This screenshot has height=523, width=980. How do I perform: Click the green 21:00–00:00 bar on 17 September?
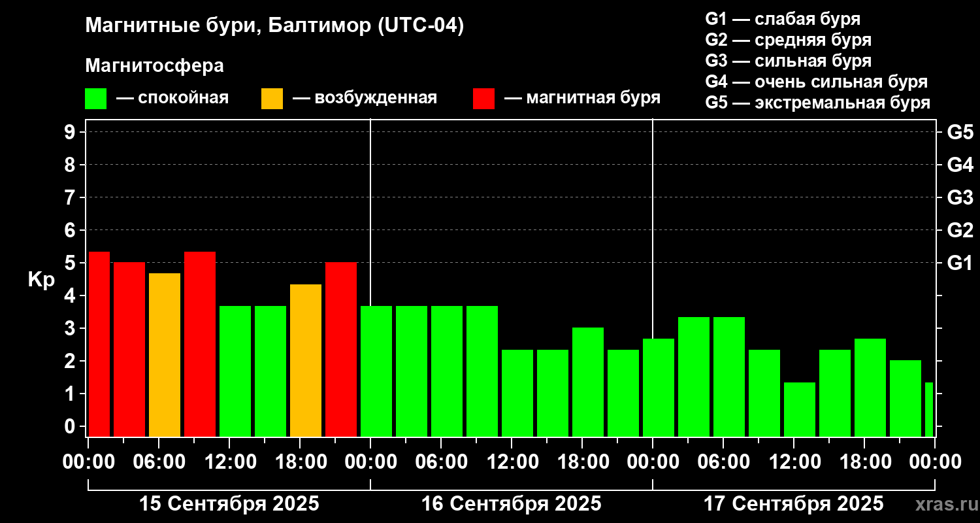[906, 399]
